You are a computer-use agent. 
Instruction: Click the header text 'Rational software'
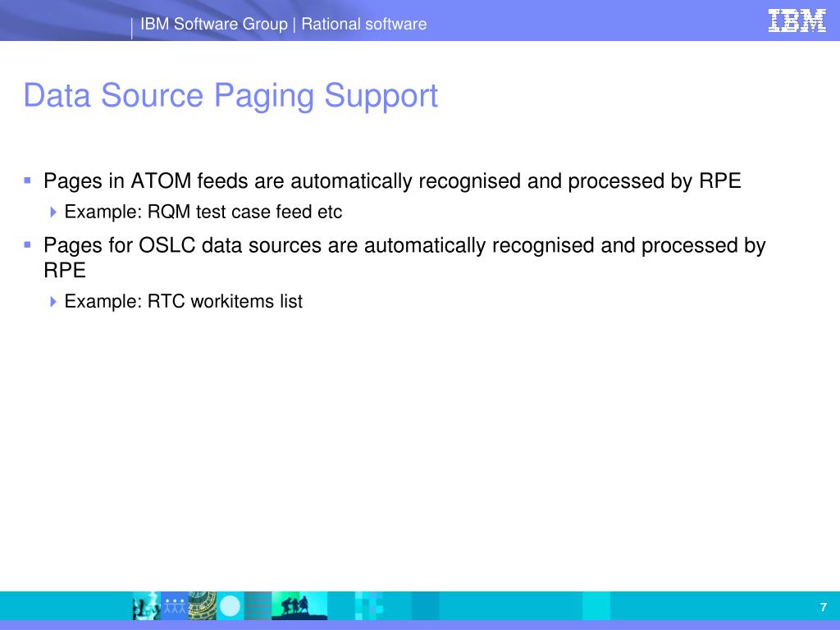coord(363,24)
